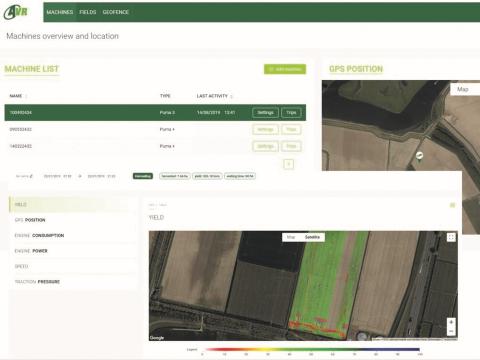Open Settings for the second machine row

265,129
